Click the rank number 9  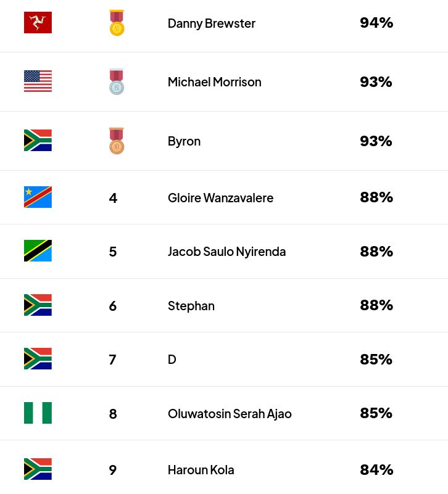[113, 470]
